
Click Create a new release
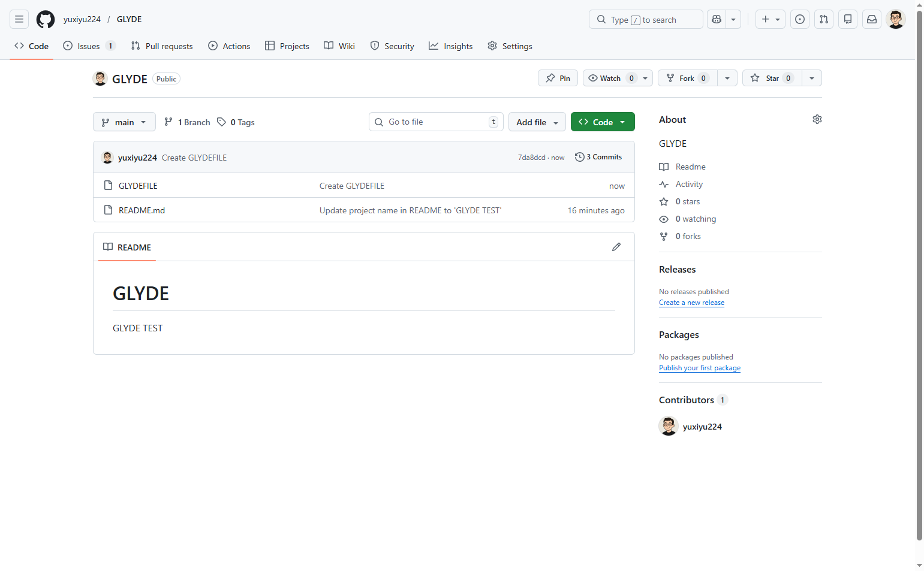[691, 303]
